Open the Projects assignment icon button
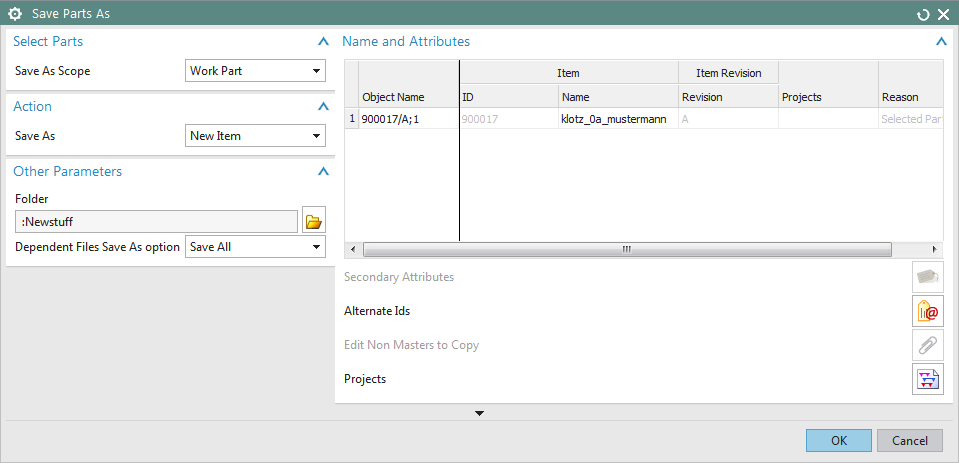The height and width of the screenshot is (463, 959). click(928, 379)
